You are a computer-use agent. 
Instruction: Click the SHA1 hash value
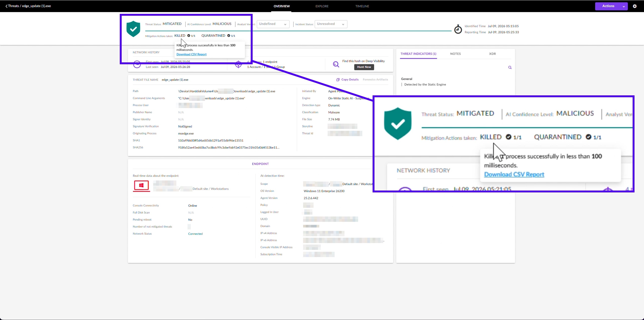click(210, 140)
